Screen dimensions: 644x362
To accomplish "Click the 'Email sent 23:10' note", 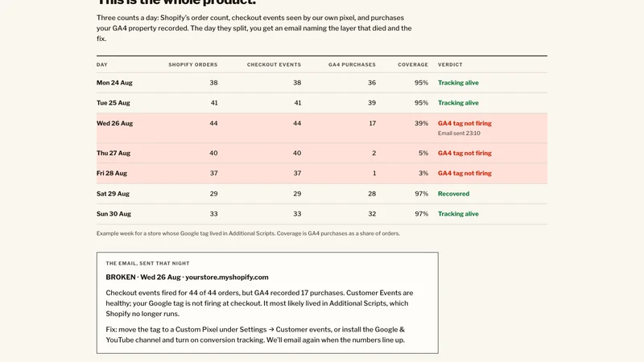I will point(459,134).
